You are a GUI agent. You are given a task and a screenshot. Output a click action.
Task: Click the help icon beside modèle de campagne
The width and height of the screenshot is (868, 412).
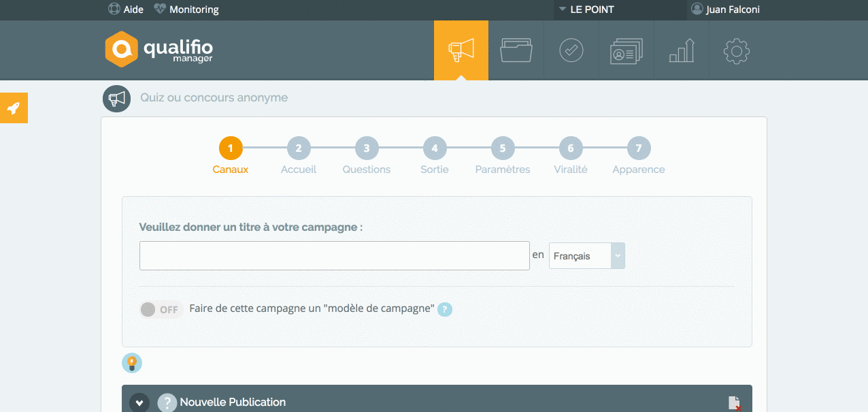coord(445,309)
